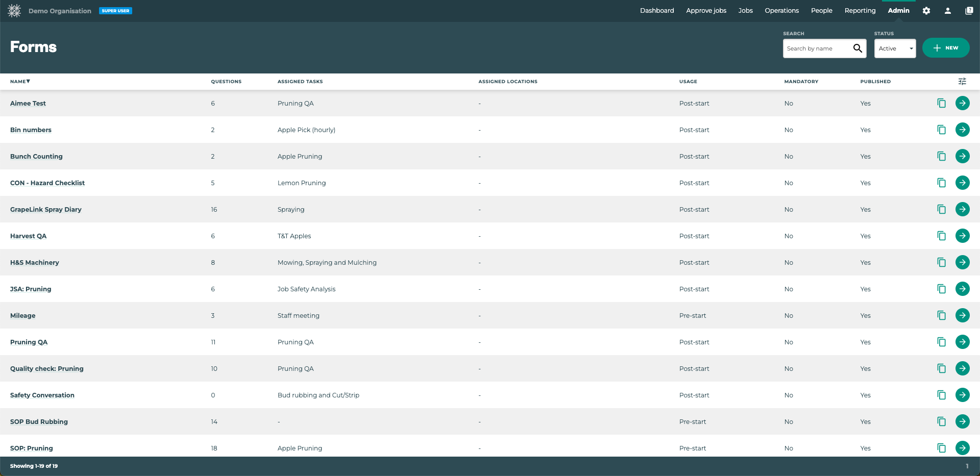
Task: Switch to the Reporting menu
Action: [860, 11]
